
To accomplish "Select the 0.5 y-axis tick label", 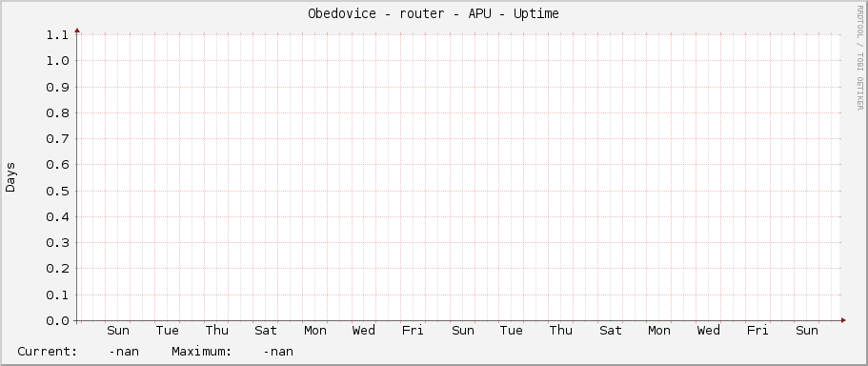I will [57, 191].
